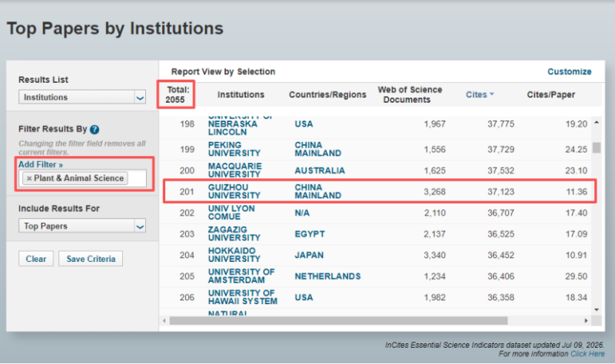
Task: Click the Australia country link
Action: pyautogui.click(x=320, y=170)
